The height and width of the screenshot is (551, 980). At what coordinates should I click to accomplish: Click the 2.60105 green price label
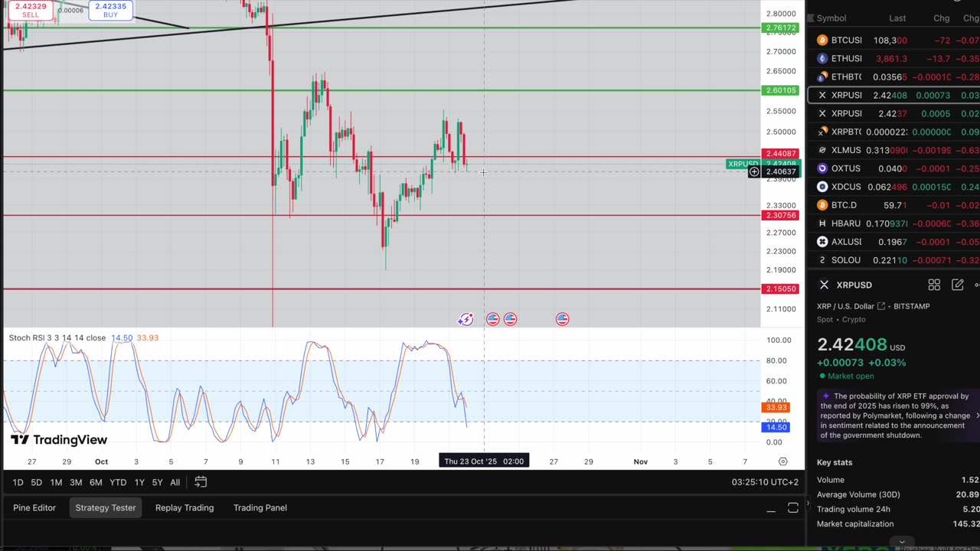pyautogui.click(x=781, y=90)
